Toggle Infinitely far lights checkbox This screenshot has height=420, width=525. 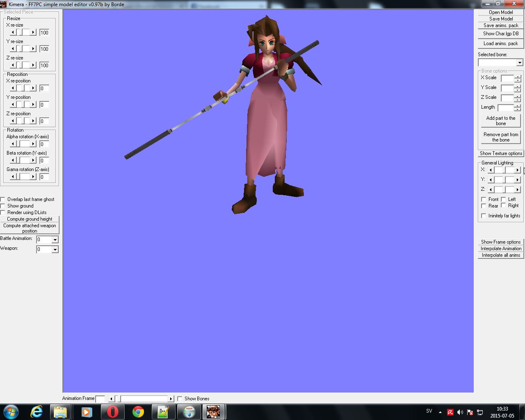[484, 216]
